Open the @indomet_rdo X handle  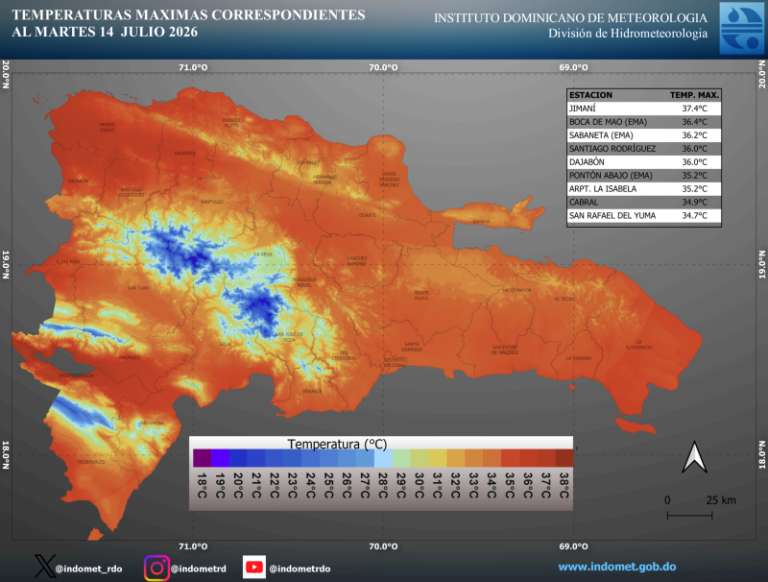click(x=89, y=569)
